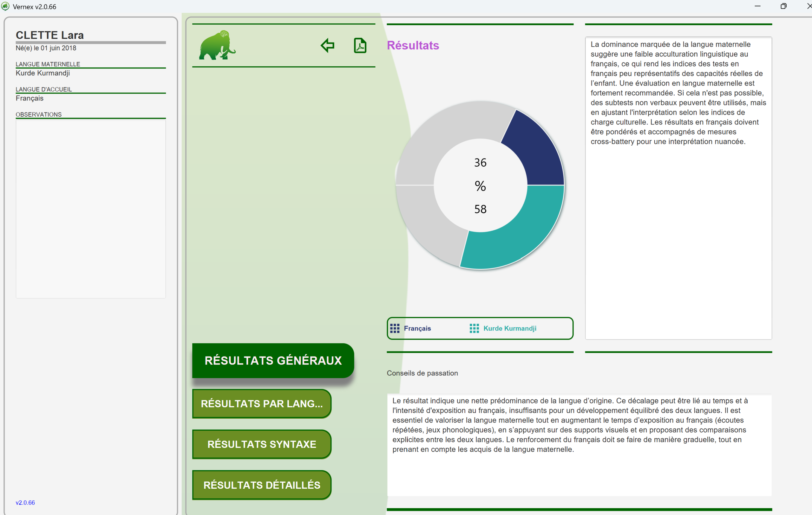
Task: Click the Conseils de passation label
Action: click(422, 373)
